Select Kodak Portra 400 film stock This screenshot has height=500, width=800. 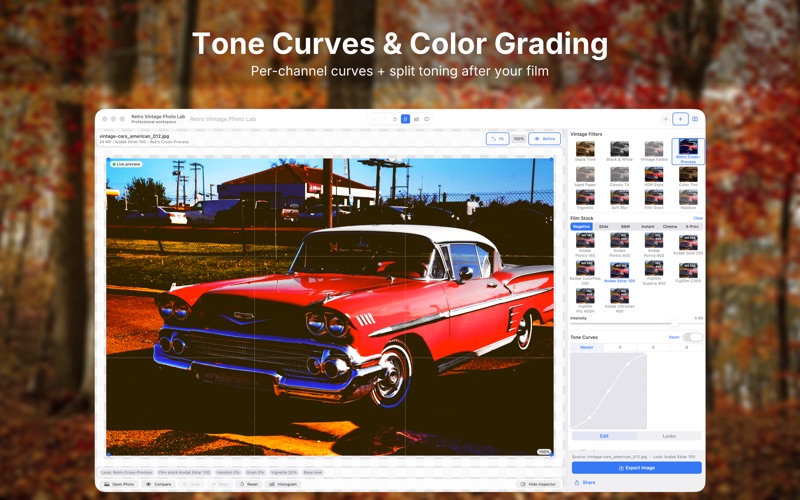pos(619,245)
